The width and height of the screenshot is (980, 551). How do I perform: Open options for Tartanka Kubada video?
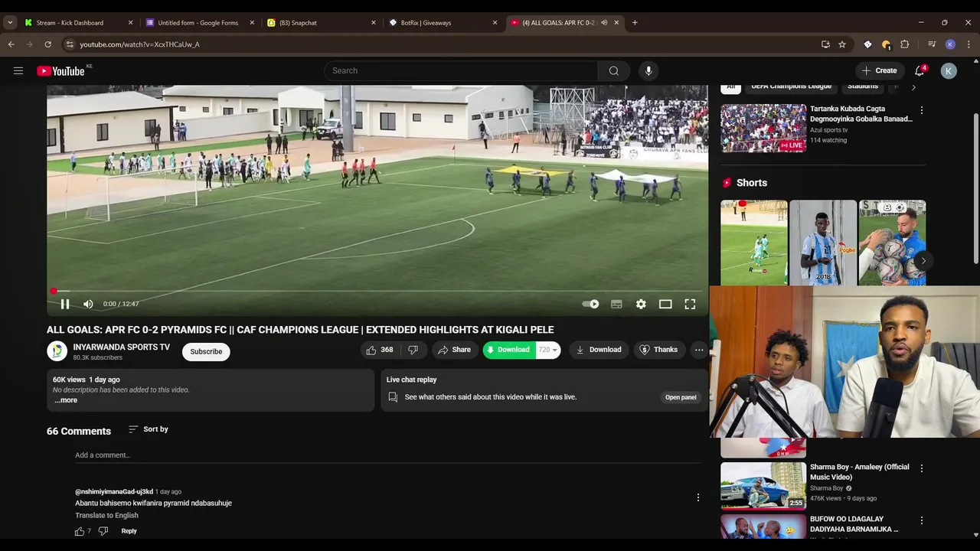click(922, 110)
